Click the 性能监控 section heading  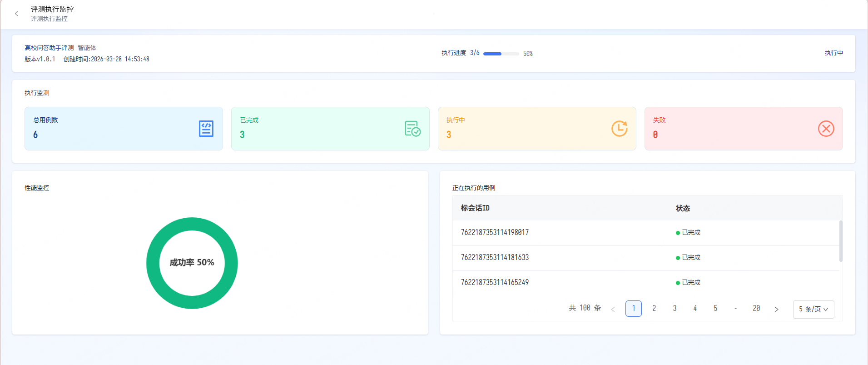coord(37,188)
